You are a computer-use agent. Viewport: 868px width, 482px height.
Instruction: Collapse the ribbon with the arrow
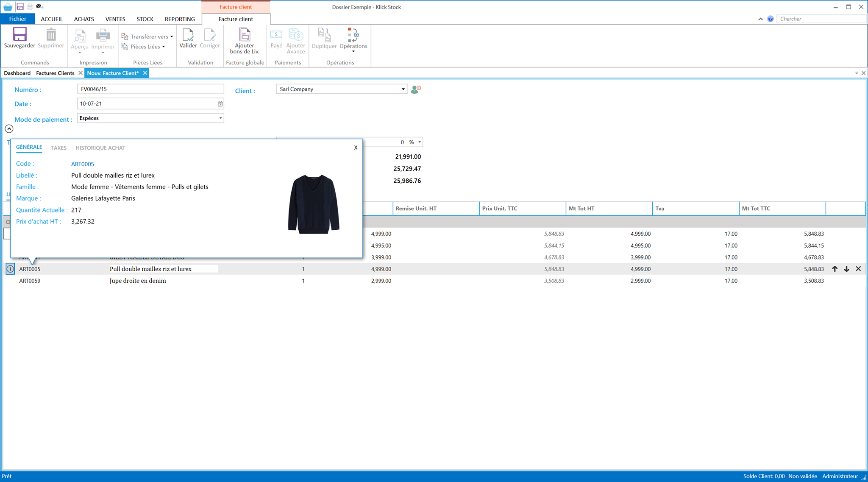point(760,19)
